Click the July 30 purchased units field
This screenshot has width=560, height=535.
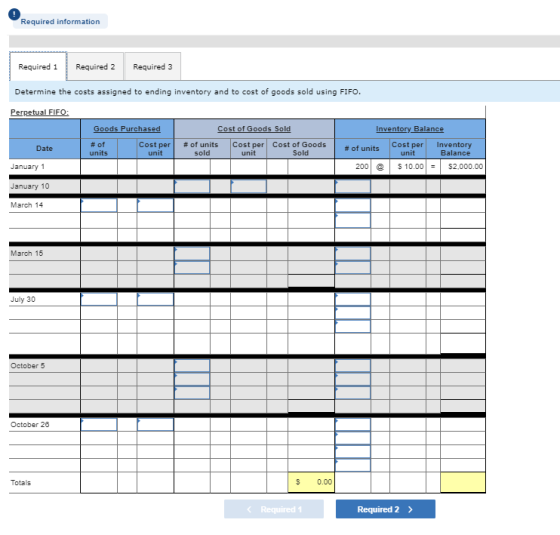pos(99,299)
